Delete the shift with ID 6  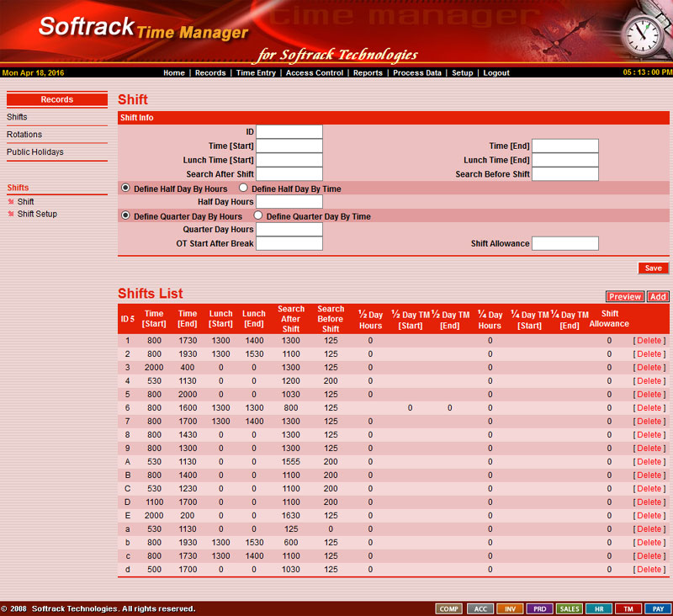[x=649, y=408]
